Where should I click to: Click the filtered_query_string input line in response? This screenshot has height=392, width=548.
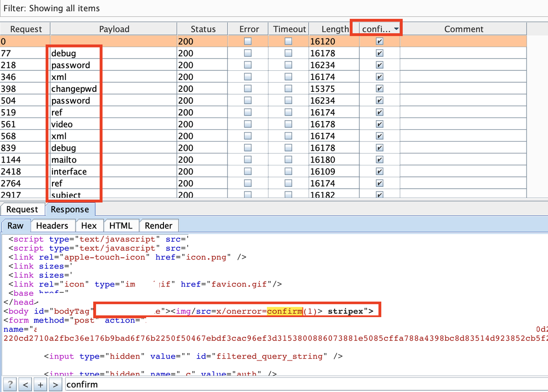pyautogui.click(x=193, y=356)
